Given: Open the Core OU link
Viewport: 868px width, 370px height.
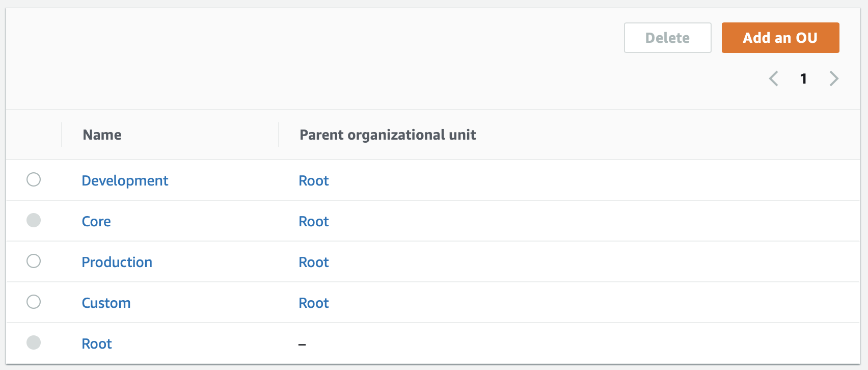Looking at the screenshot, I should (x=96, y=221).
